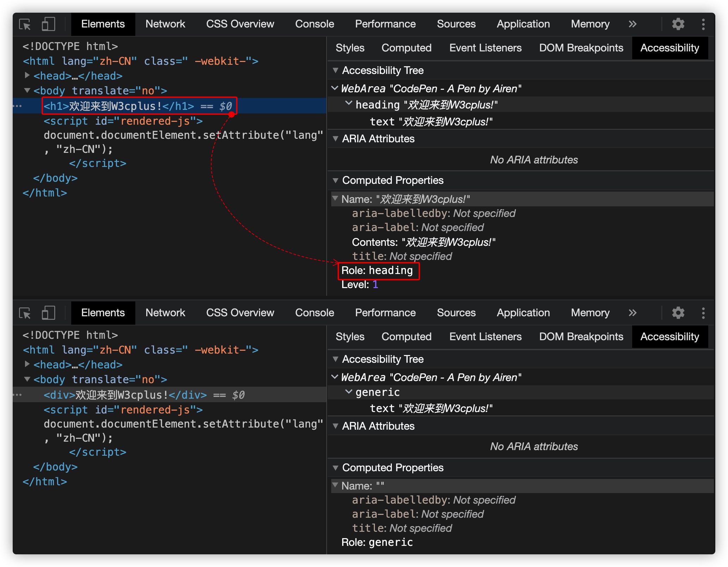Screen dimensions: 728x567
Task: Expand the head element in bottom panel
Action: [27, 364]
